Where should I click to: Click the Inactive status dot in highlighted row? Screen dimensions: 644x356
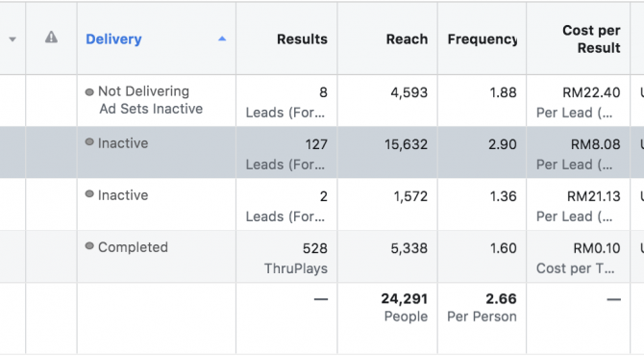[89, 142]
